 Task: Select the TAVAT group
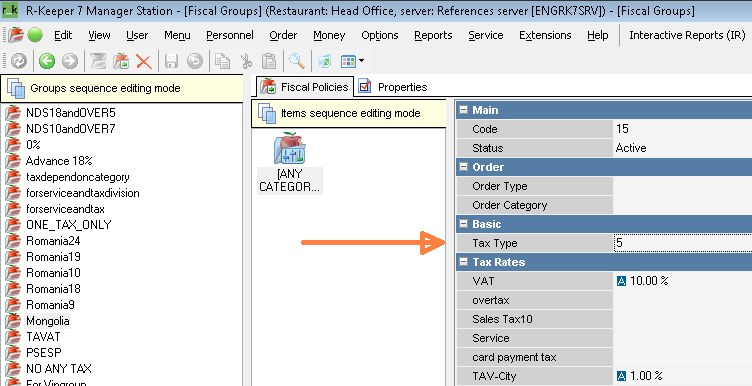[43, 337]
